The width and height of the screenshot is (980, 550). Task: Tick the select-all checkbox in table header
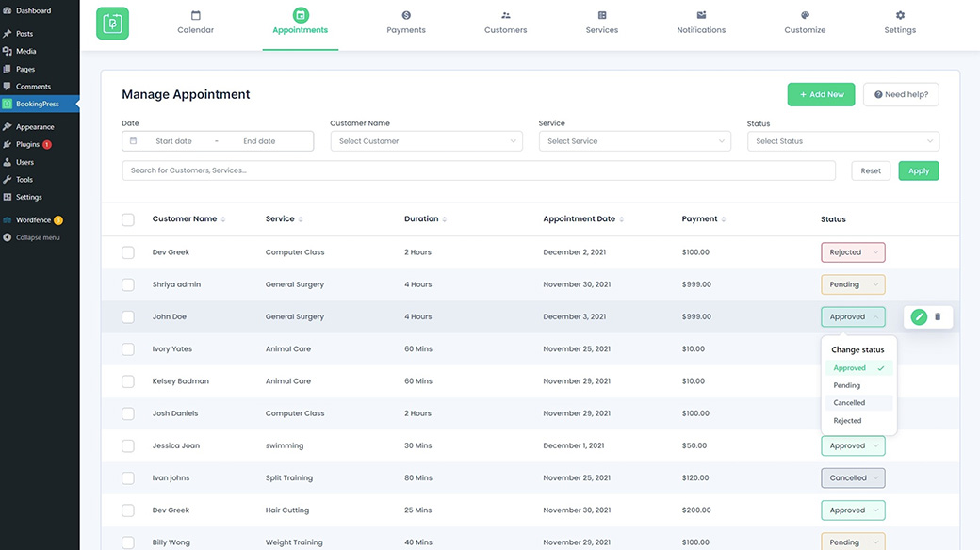[x=128, y=219]
